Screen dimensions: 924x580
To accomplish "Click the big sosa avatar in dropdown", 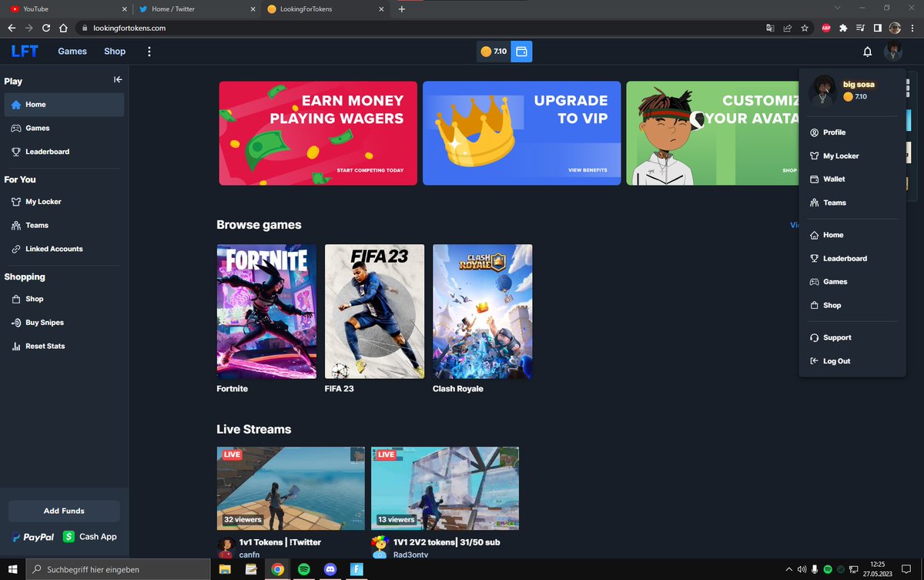I will [823, 90].
